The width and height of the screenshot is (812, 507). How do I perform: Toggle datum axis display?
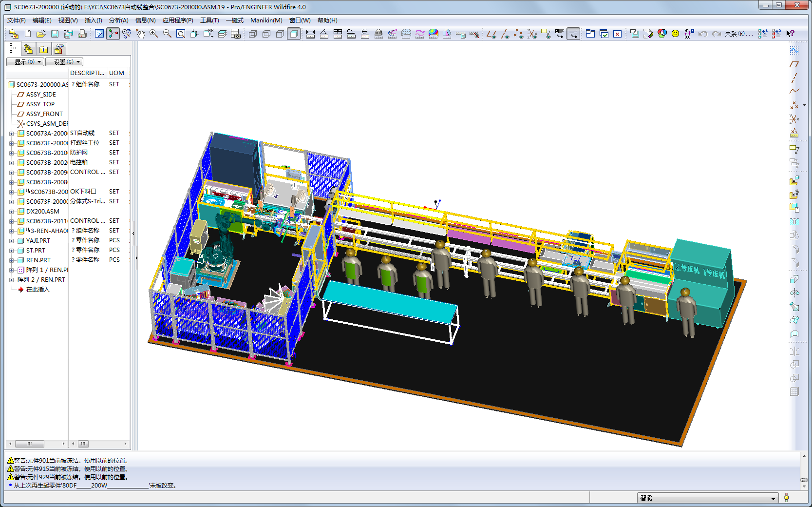505,34
